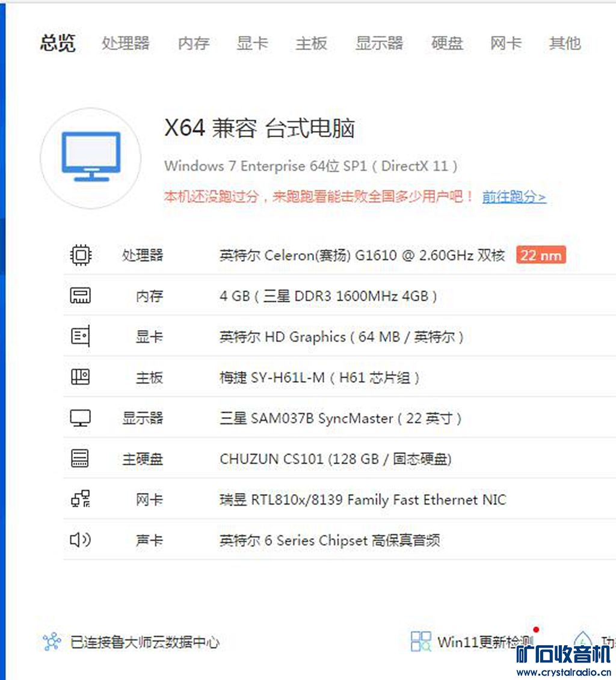
Task: Click the red benchmark prompt text
Action: point(319,197)
